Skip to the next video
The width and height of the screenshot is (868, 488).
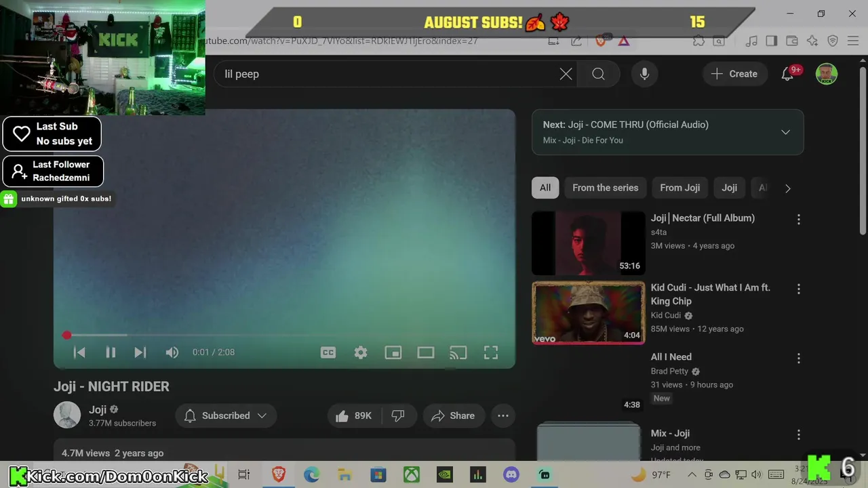(140, 352)
